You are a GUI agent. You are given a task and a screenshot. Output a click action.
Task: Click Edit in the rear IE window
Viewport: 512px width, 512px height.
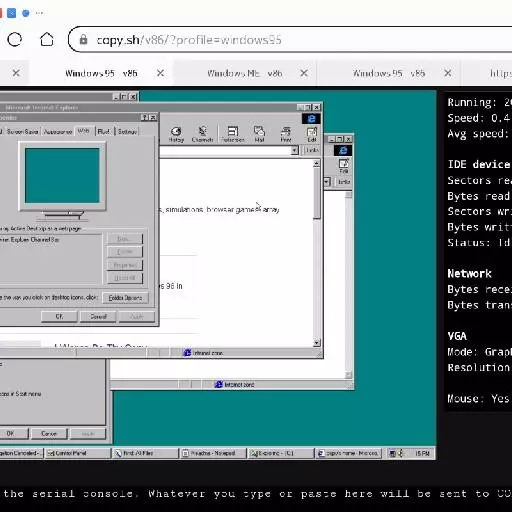[344, 166]
